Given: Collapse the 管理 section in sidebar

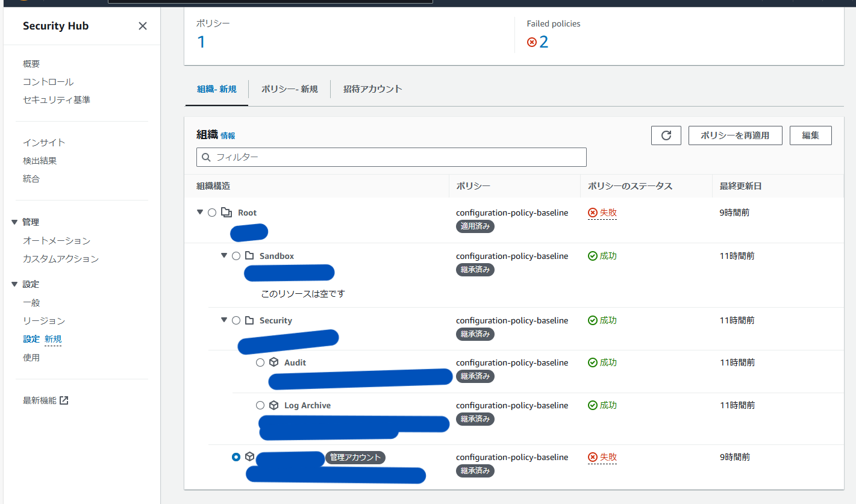Looking at the screenshot, I should [14, 222].
